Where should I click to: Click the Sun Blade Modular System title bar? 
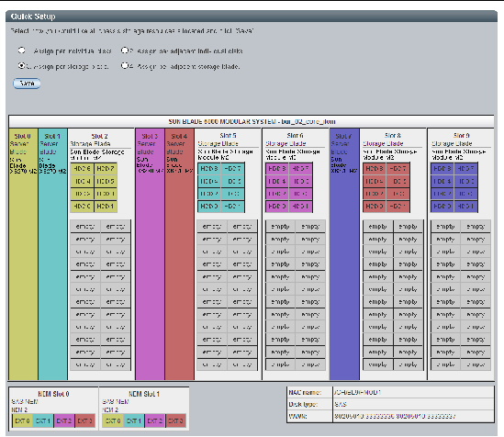click(252, 121)
